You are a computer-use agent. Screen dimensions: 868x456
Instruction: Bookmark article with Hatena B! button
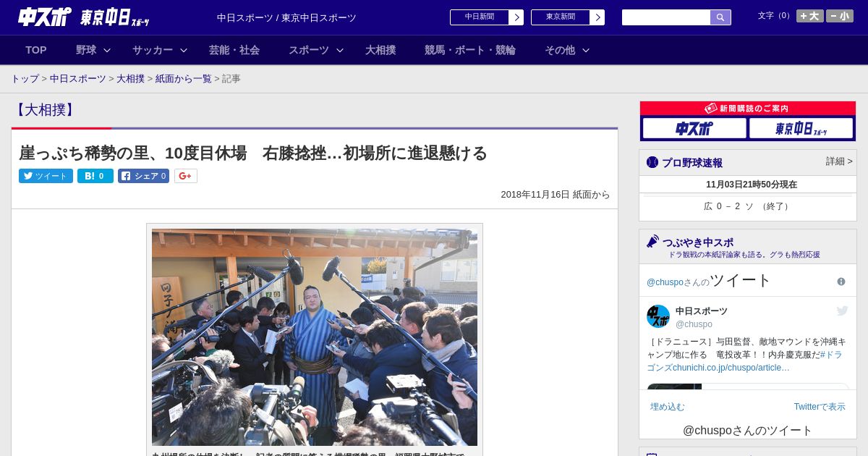coord(95,176)
